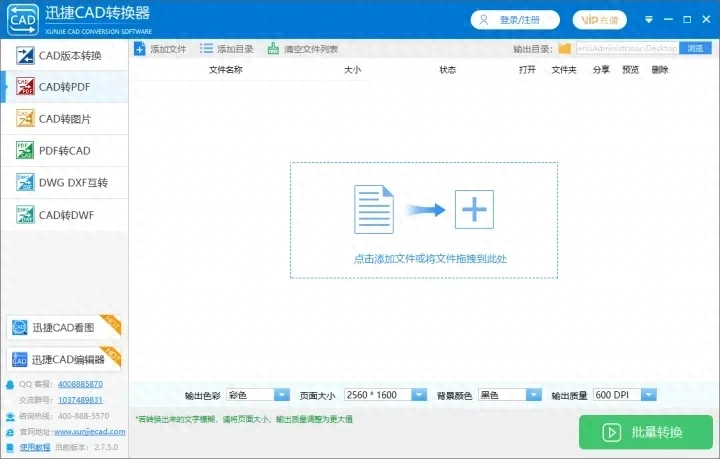Click the CAD转DWF icon
This screenshot has width=720, height=459.
25,214
